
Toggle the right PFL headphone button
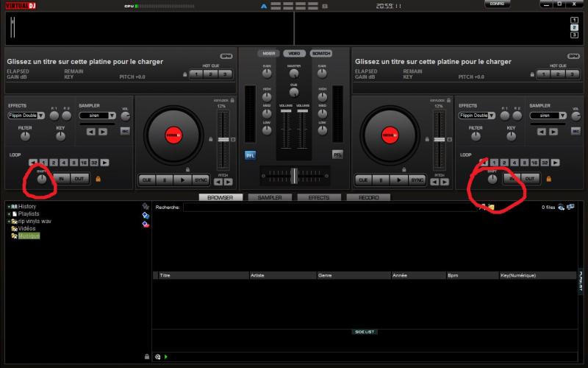(337, 155)
